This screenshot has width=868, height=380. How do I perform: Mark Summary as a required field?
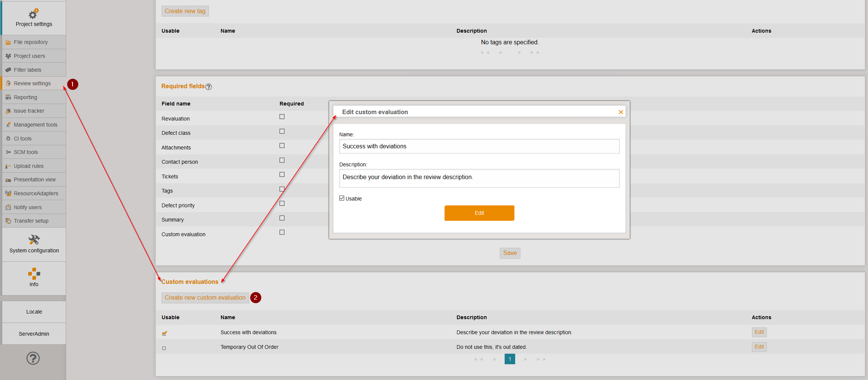(x=282, y=218)
